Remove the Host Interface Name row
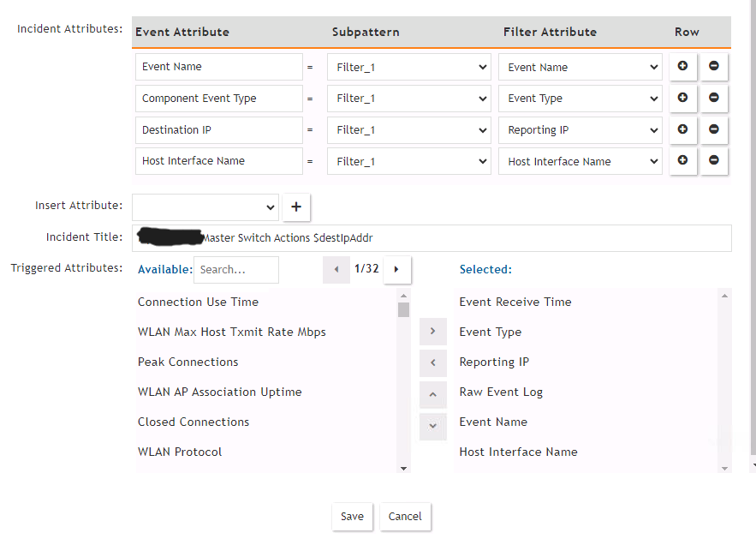Image resolution: width=756 pixels, height=545 pixels. [x=714, y=161]
